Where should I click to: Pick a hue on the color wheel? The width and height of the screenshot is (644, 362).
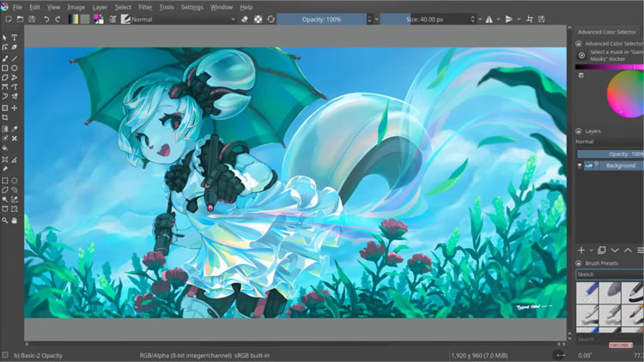pos(625,94)
